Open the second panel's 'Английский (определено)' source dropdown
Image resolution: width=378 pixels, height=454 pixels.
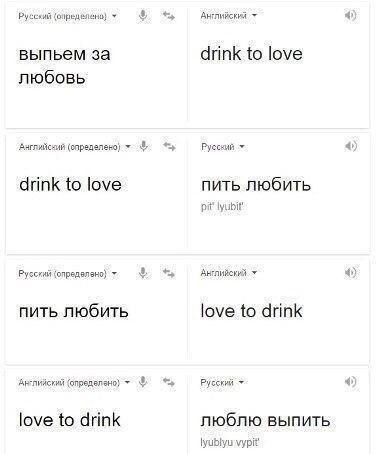point(75,147)
